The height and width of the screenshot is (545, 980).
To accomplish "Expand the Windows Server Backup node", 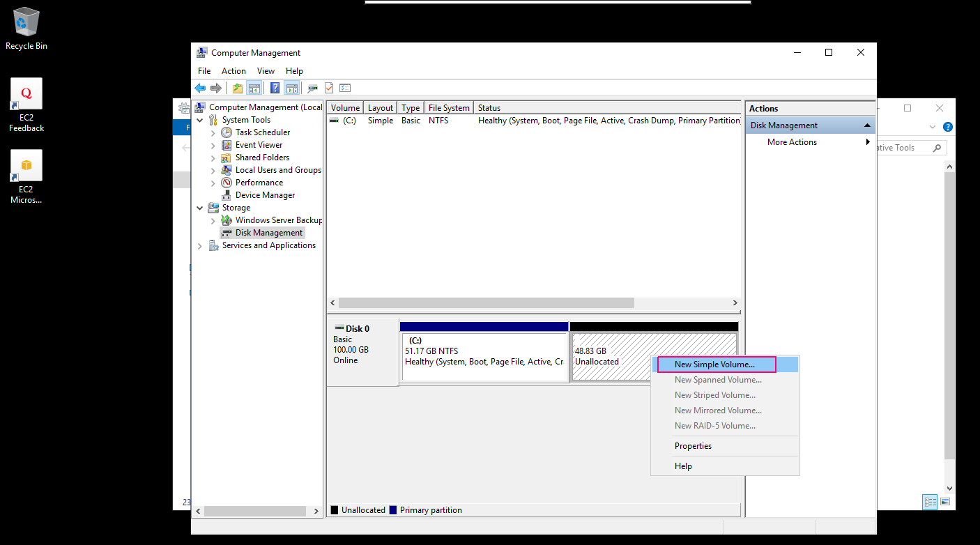I will coord(213,220).
